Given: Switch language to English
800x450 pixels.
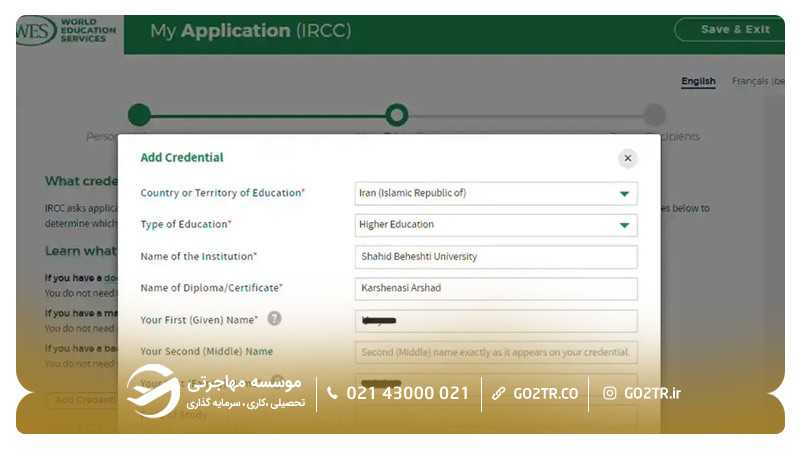Looking at the screenshot, I should coord(698,82).
